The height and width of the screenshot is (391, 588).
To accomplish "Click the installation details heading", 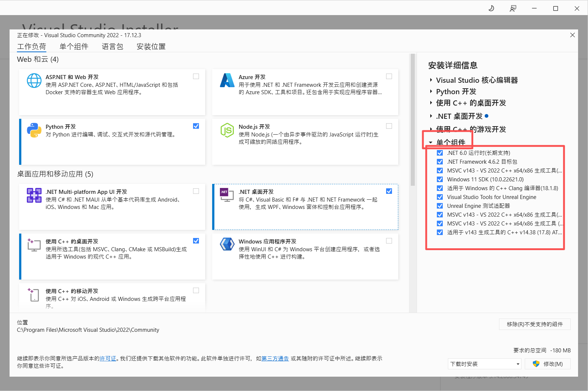I will click(453, 65).
